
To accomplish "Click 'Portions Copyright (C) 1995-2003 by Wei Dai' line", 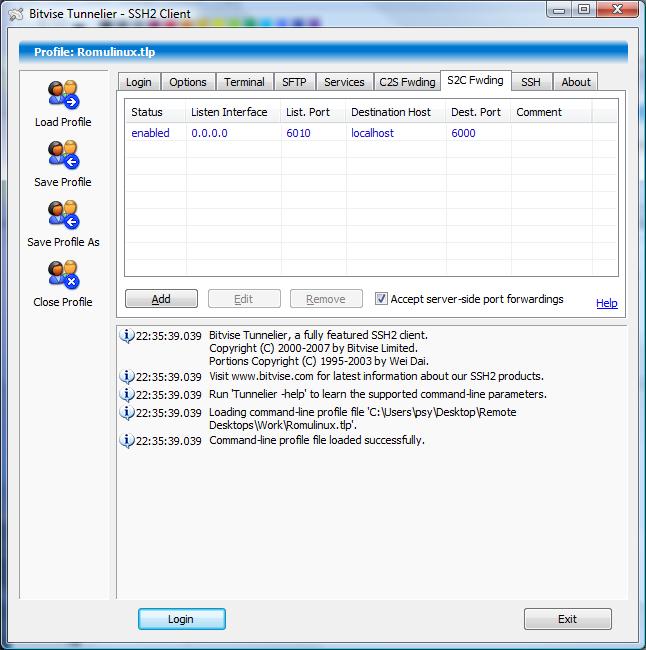I will (x=319, y=361).
